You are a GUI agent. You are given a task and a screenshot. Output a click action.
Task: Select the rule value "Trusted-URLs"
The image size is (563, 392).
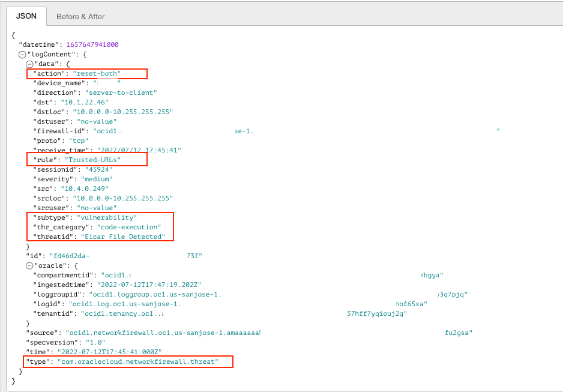point(92,160)
